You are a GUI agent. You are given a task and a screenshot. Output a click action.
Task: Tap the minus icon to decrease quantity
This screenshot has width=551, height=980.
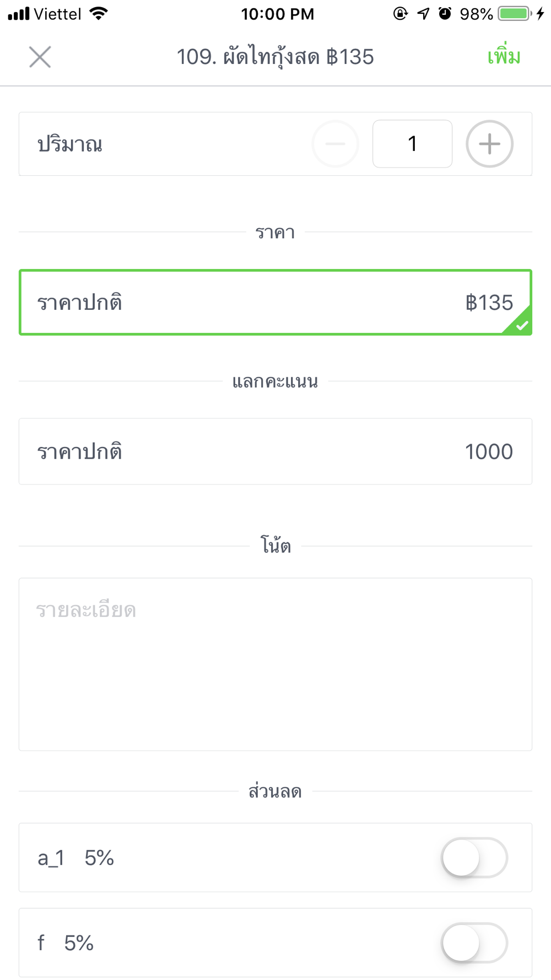click(335, 144)
